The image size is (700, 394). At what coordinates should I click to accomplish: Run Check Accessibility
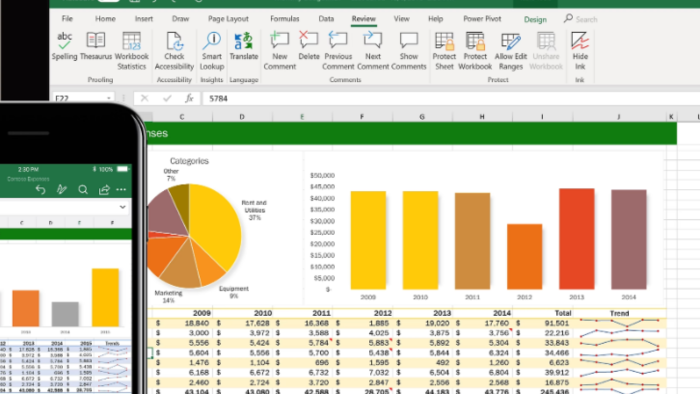174,51
